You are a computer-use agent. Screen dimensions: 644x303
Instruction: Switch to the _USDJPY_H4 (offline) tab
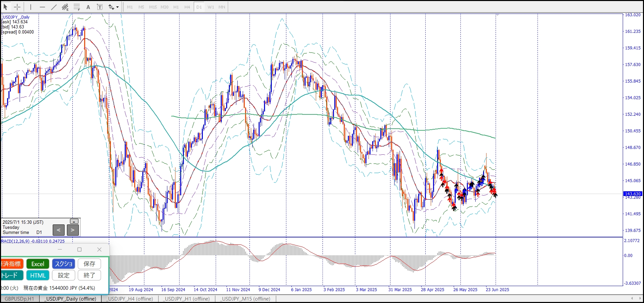coord(130,299)
